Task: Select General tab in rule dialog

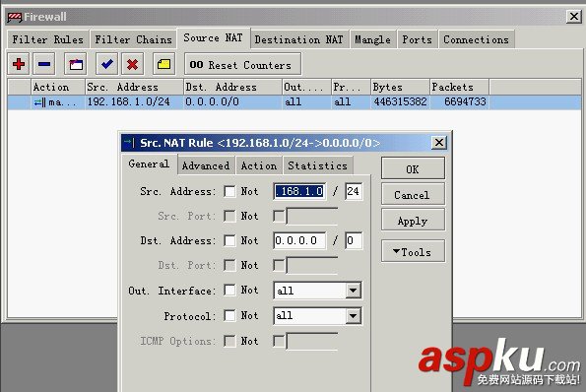Action: (149, 164)
